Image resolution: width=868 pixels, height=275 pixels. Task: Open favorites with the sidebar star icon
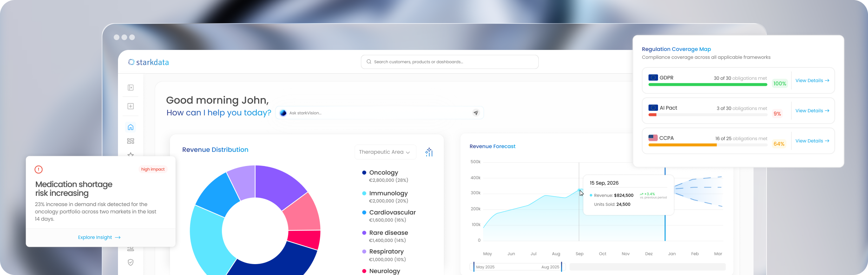[131, 154]
